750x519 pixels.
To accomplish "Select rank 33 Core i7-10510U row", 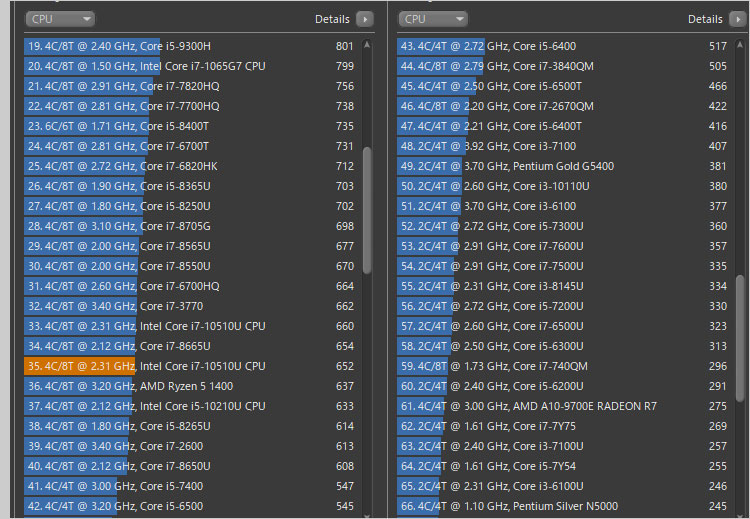I will point(190,326).
